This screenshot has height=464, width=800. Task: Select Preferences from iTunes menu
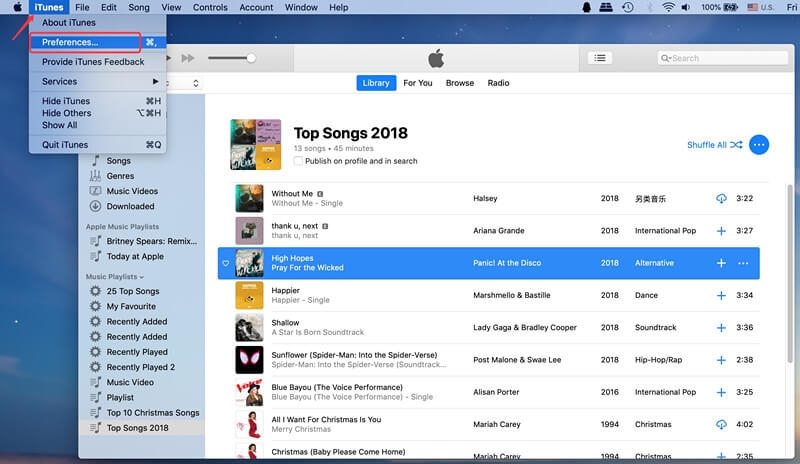pyautogui.click(x=70, y=43)
